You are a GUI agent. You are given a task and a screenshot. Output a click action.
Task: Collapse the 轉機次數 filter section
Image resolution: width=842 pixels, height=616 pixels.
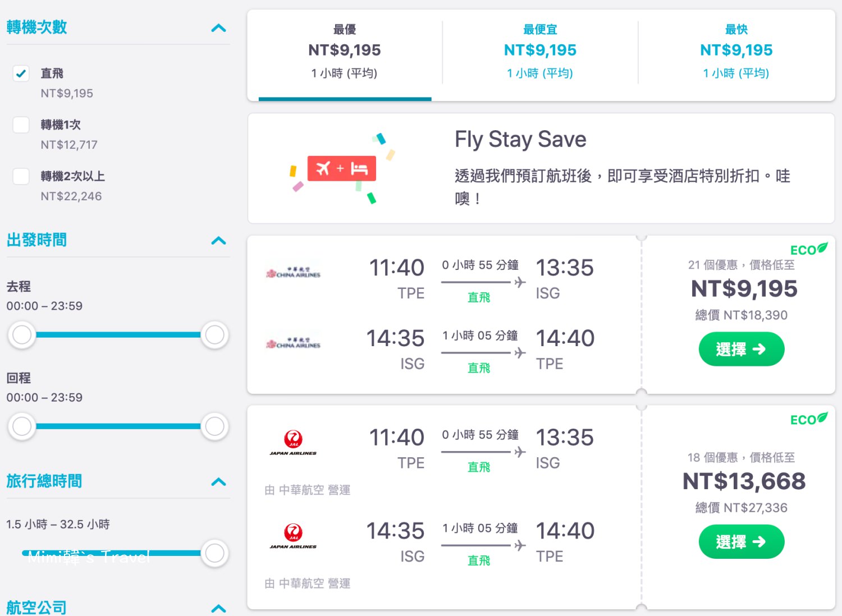218,27
